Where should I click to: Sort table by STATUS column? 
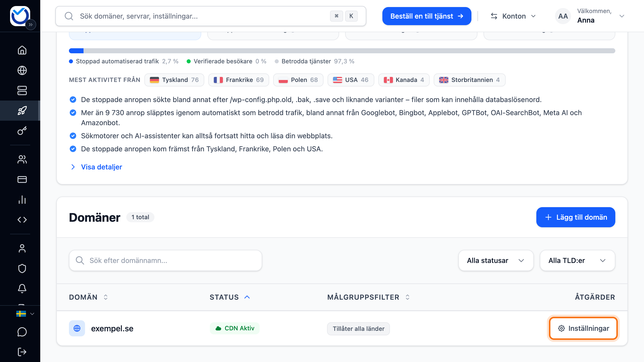coord(230,297)
